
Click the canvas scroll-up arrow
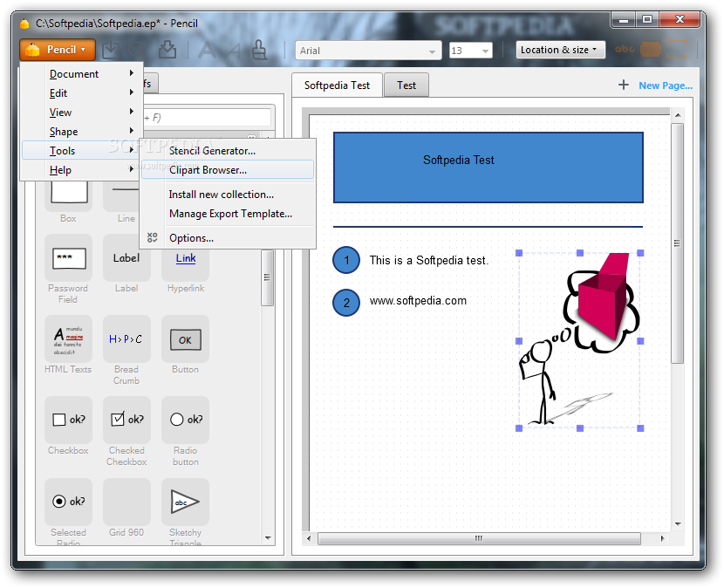coord(678,115)
